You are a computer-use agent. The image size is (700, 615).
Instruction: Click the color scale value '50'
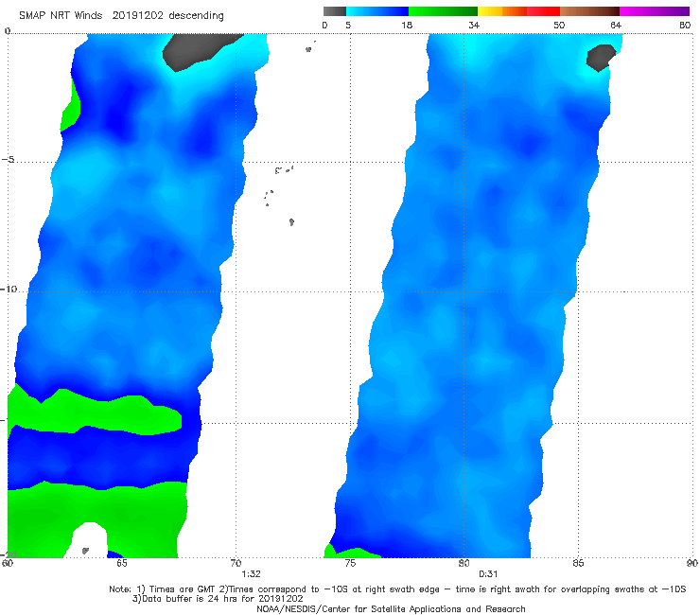(559, 25)
